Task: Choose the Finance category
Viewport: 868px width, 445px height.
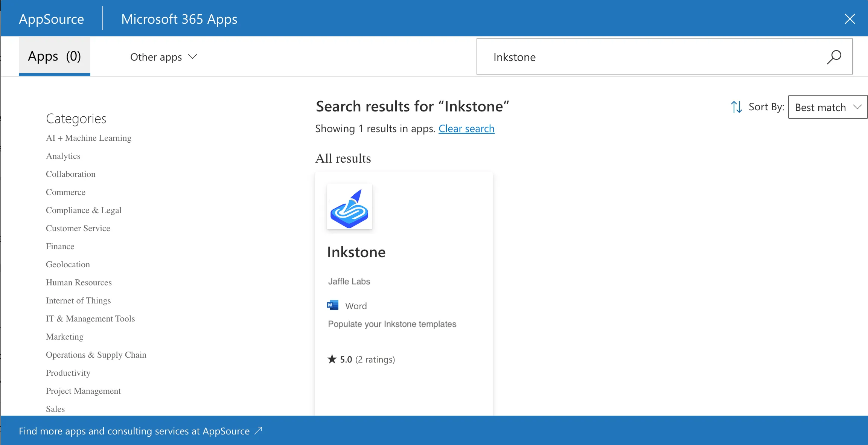Action: pos(60,246)
